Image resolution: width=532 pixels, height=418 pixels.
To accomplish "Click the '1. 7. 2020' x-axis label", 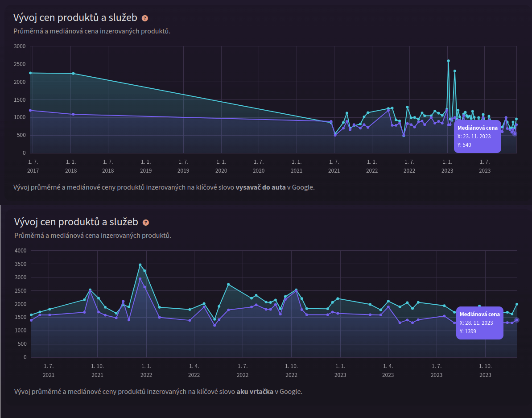I will (259, 166).
